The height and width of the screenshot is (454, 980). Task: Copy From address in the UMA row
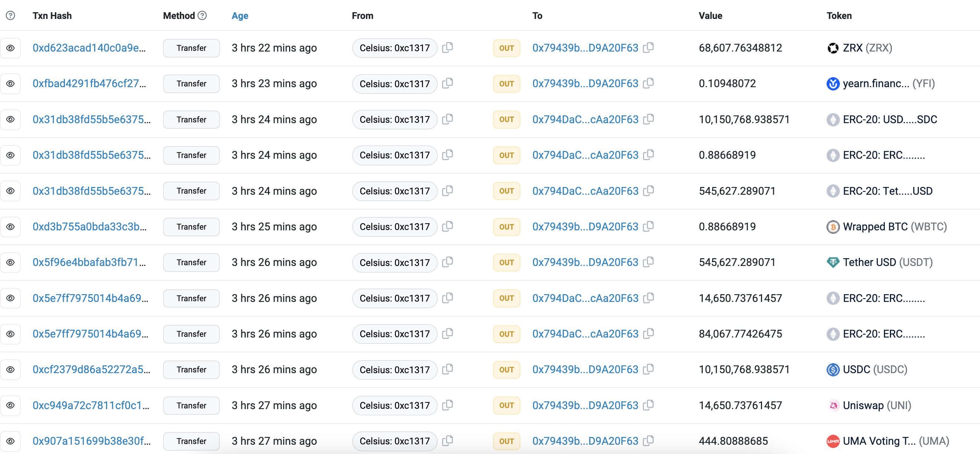448,441
